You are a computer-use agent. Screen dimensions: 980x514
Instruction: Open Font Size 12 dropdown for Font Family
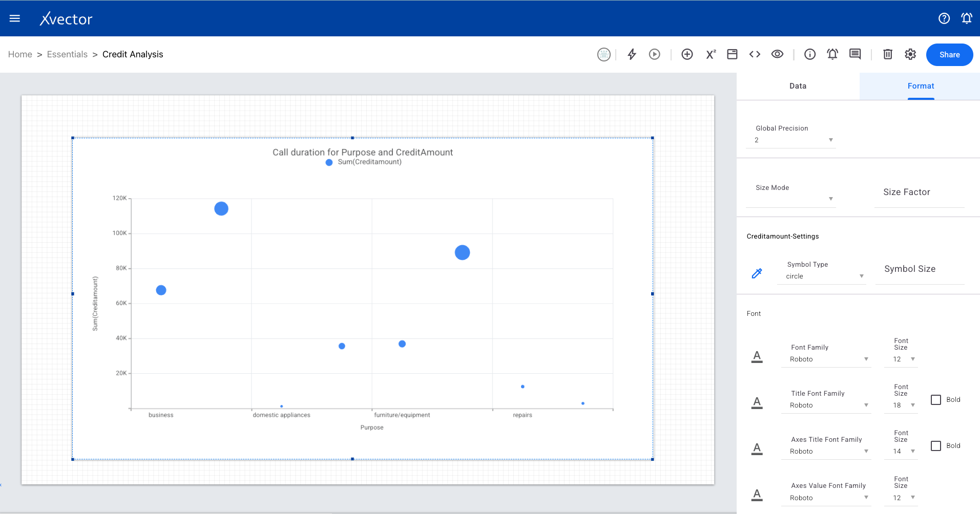[901, 359]
